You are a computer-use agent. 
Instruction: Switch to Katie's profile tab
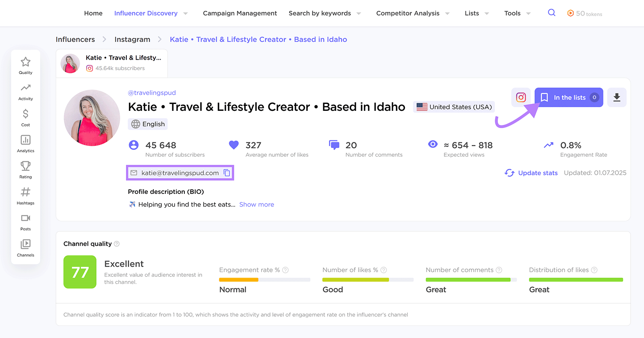click(111, 63)
